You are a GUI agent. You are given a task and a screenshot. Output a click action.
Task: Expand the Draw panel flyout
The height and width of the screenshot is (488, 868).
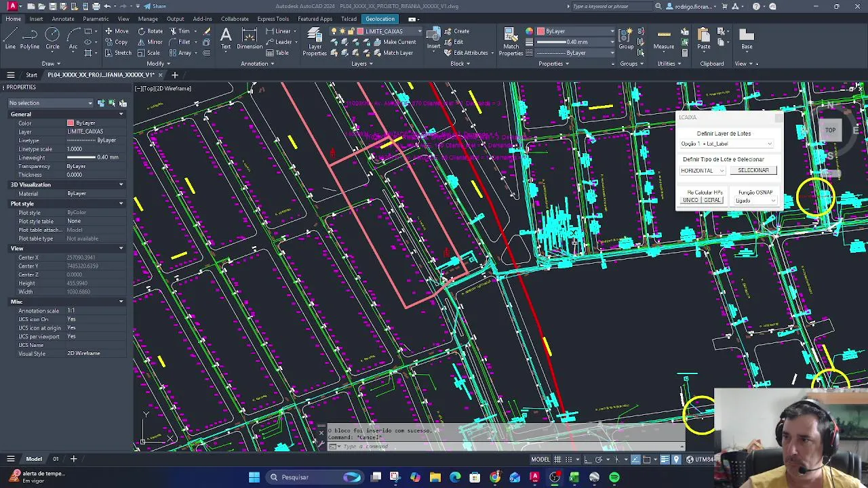tap(52, 64)
